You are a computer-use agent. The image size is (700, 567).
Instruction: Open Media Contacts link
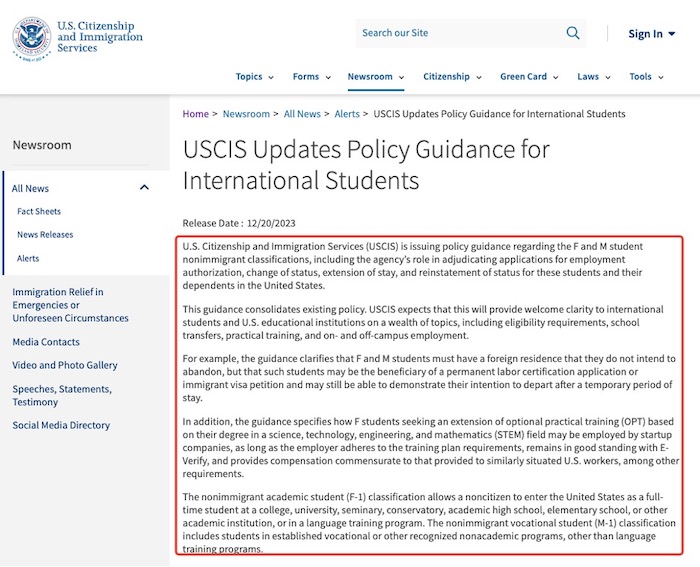pos(46,342)
